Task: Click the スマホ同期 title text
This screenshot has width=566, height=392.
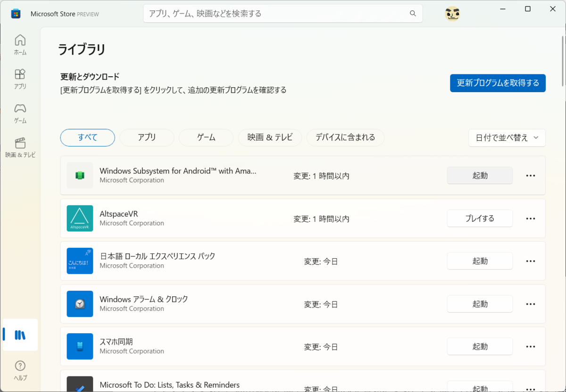Action: pyautogui.click(x=117, y=342)
